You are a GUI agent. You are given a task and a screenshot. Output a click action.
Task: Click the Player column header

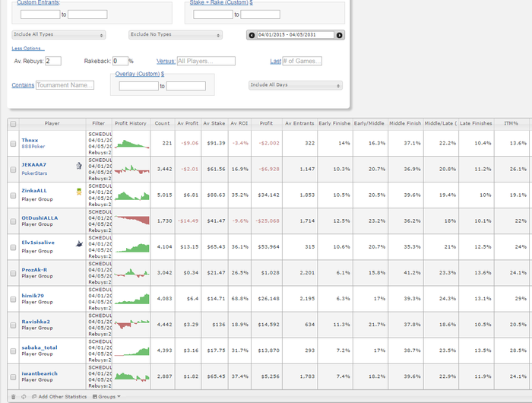[52, 124]
